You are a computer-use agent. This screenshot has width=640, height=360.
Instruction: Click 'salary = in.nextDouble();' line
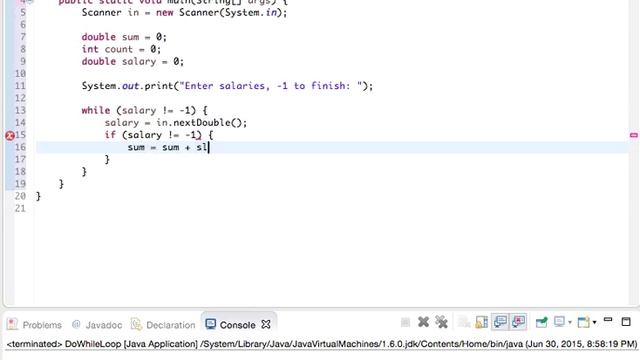(176, 123)
